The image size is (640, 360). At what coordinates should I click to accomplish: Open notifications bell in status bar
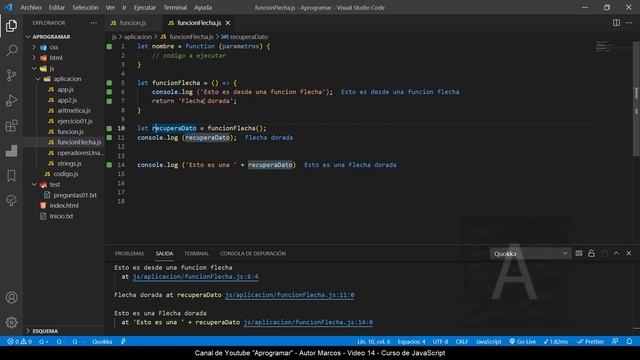[629, 341]
